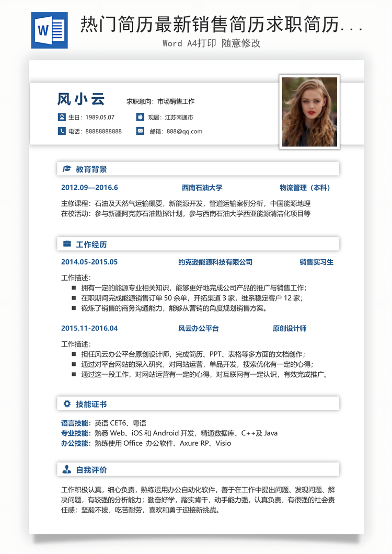The image size is (392, 554).
Task: Click bullet about 能源销售订单 50 余单
Action: pyautogui.click(x=192, y=298)
